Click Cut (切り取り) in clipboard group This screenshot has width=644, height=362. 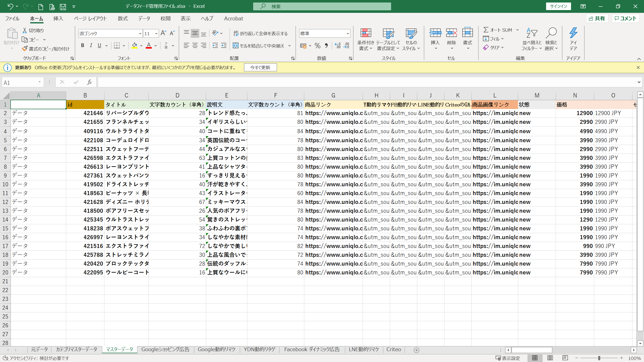tap(33, 30)
